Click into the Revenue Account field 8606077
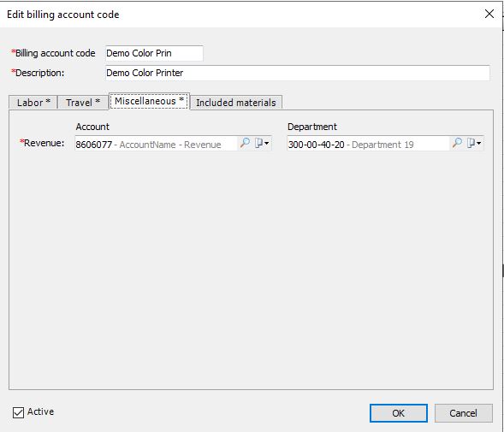The height and width of the screenshot is (432, 504). pyautogui.click(x=156, y=144)
